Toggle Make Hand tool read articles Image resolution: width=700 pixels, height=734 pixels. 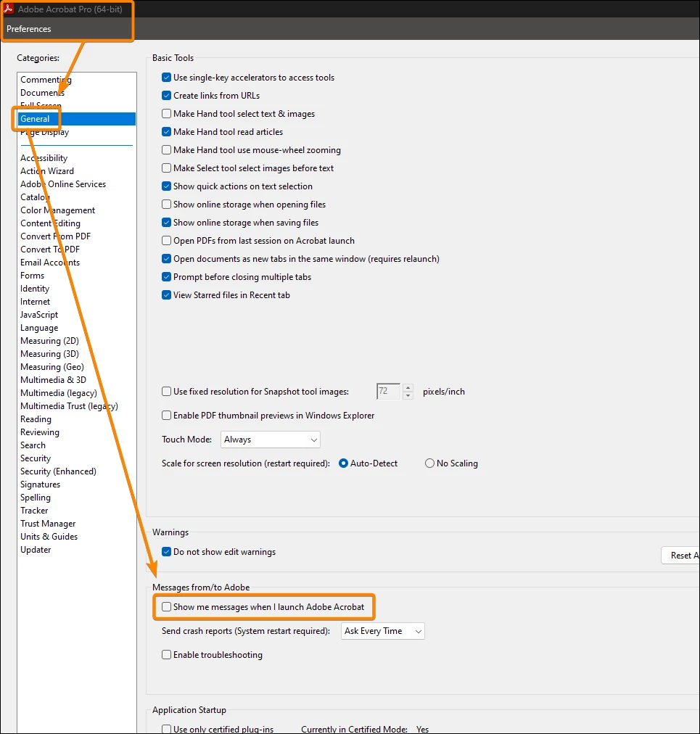(166, 132)
